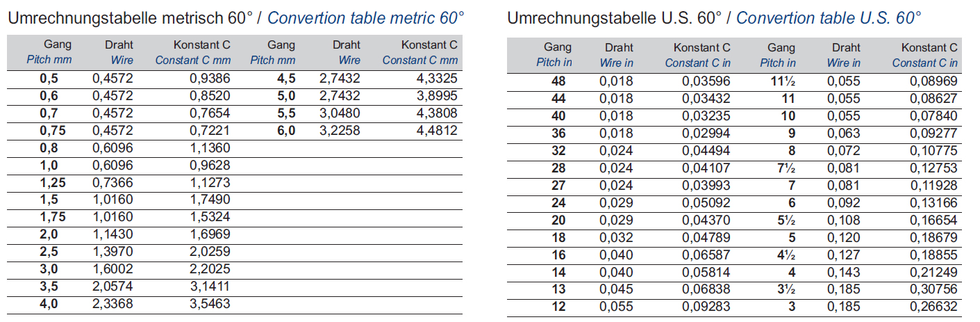Viewport: 980px width, 322px height.
Task: Click constant value 4,4812
Action: (x=437, y=130)
